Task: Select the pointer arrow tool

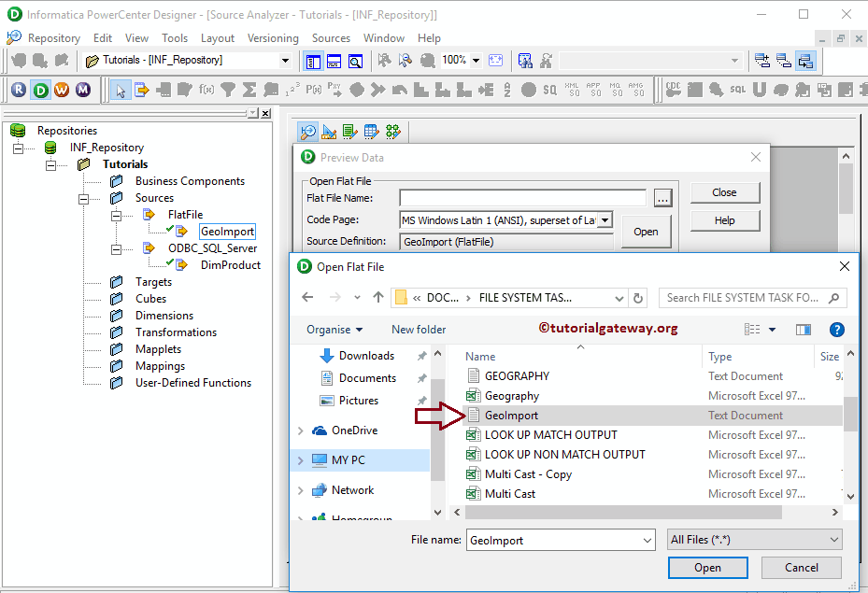Action: (121, 90)
